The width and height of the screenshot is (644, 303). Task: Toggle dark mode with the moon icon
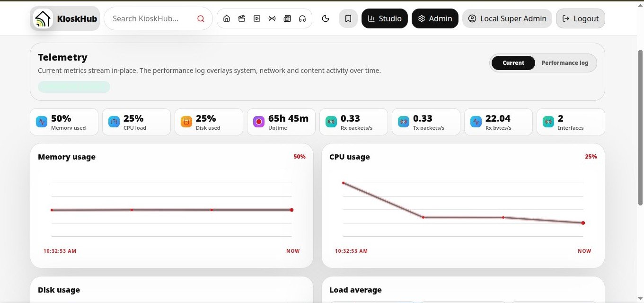326,18
